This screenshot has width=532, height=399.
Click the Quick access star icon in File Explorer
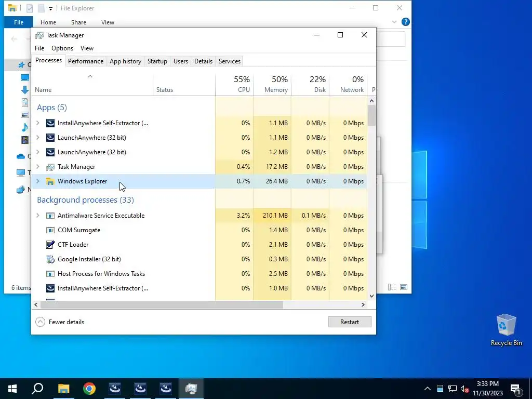coord(21,65)
